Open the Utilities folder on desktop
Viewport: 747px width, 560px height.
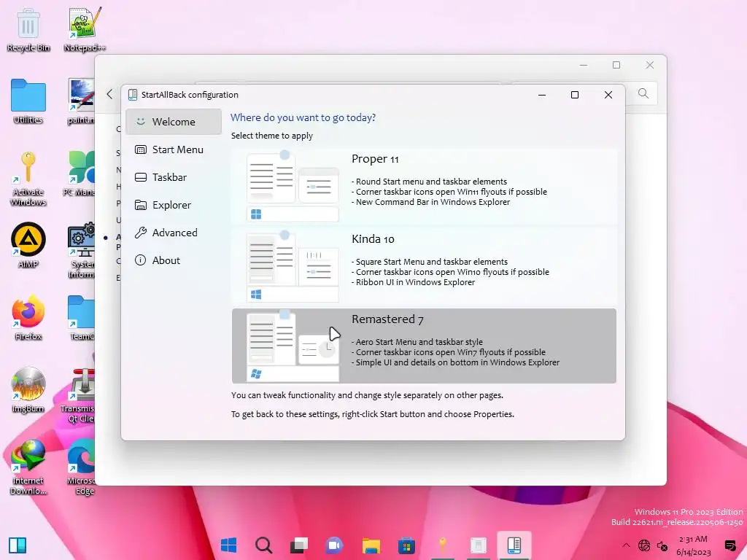(x=28, y=101)
